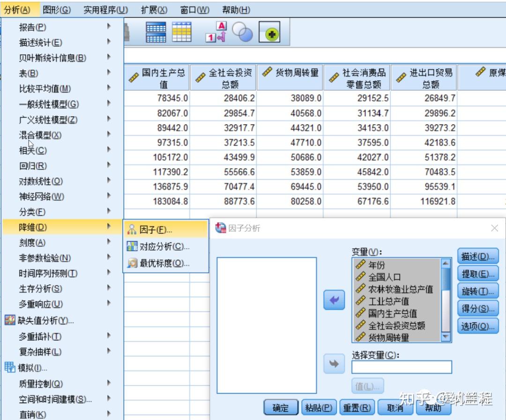This screenshot has height=420, width=506.
Task: Expand the 描述统计(E) submenu
Action: tap(62, 42)
